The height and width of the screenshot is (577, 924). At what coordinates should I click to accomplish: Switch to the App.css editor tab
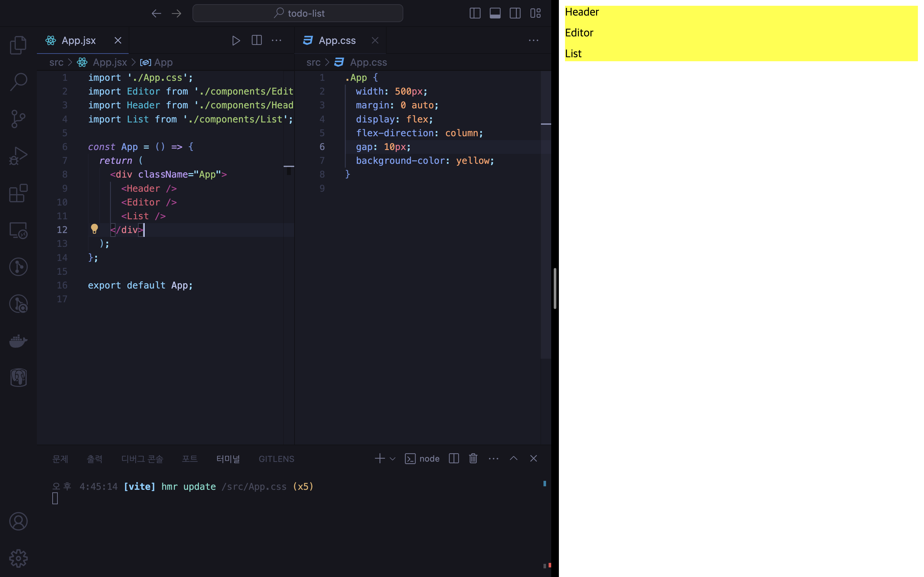[x=337, y=40]
